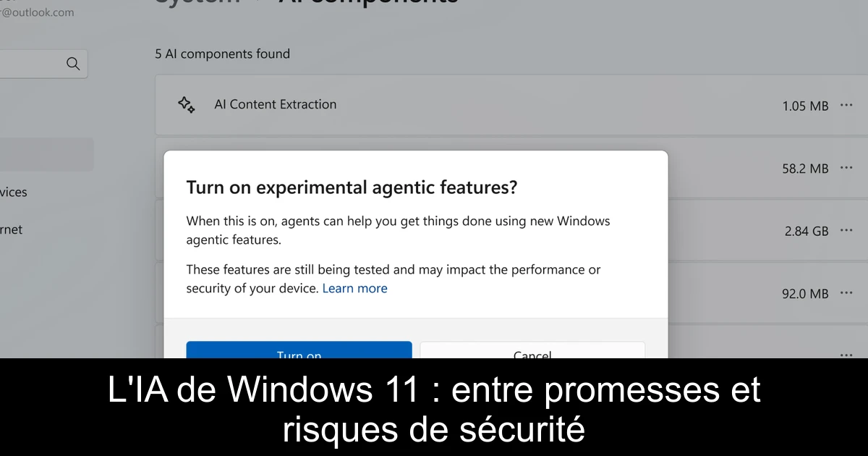Open options for the 58.2 MB component
868x456 pixels.
(x=846, y=168)
